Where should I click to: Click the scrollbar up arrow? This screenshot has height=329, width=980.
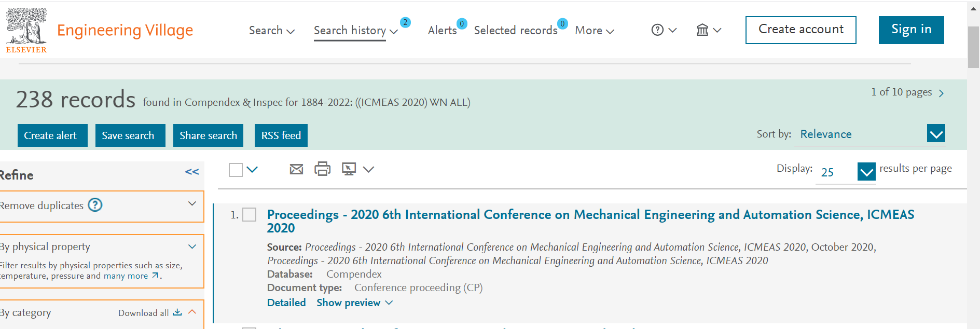973,8
